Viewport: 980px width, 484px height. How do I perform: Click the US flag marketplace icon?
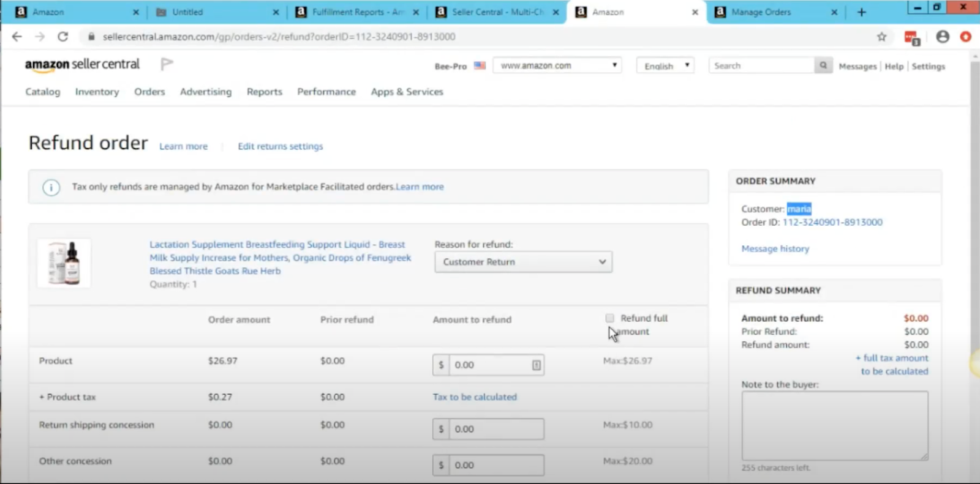click(x=480, y=65)
